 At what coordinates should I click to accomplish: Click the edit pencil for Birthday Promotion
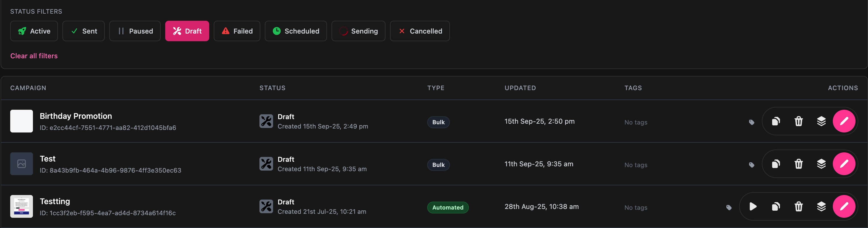click(844, 121)
